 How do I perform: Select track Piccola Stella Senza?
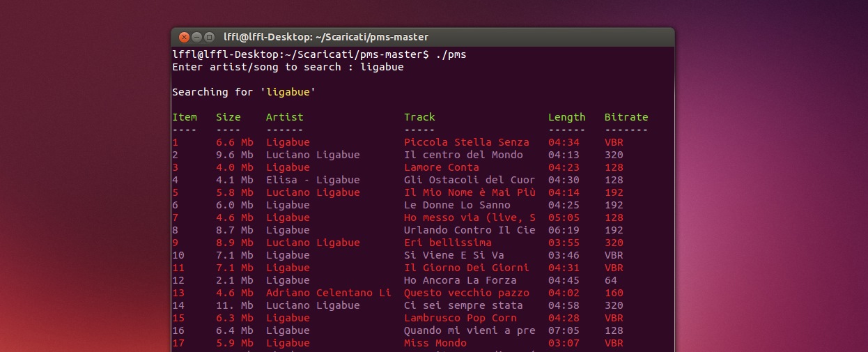tap(467, 142)
